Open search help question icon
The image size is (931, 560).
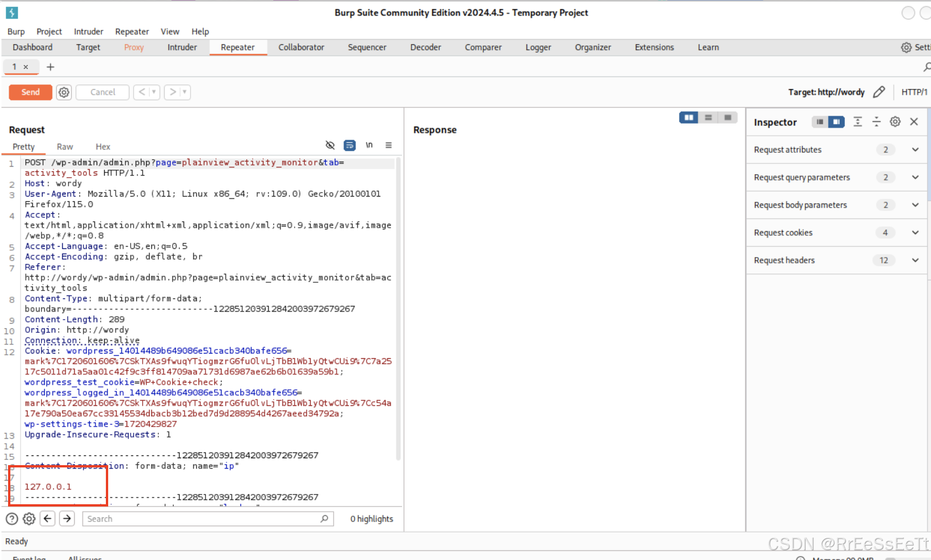(x=12, y=519)
